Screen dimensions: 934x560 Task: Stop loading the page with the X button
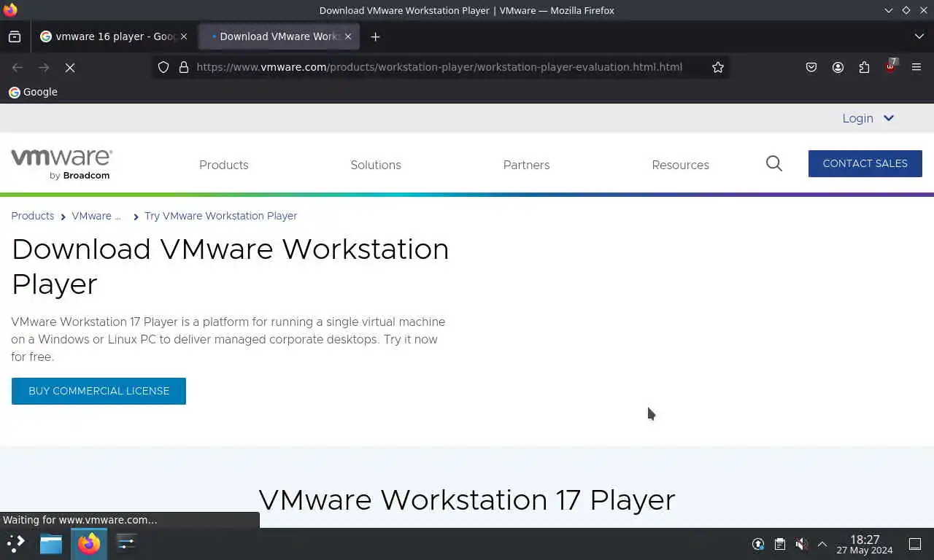tap(70, 67)
